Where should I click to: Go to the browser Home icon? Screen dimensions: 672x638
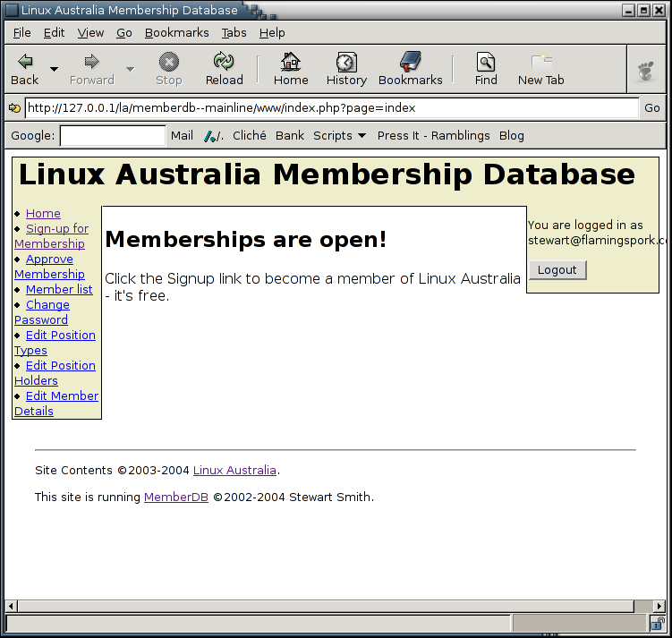tap(291, 61)
